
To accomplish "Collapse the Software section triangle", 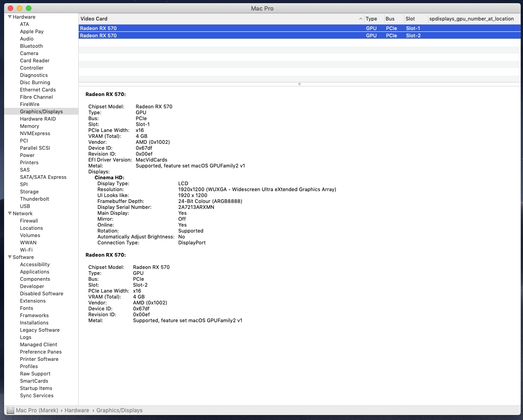I will tap(10, 257).
